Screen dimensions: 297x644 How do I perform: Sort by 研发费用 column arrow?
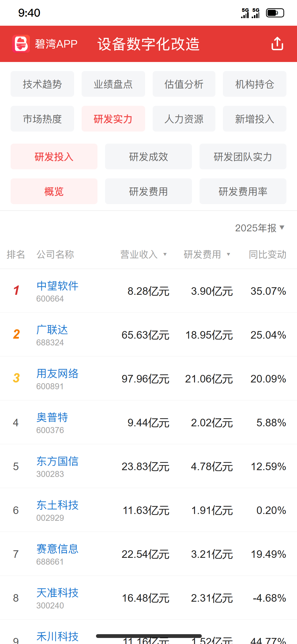pyautogui.click(x=228, y=254)
